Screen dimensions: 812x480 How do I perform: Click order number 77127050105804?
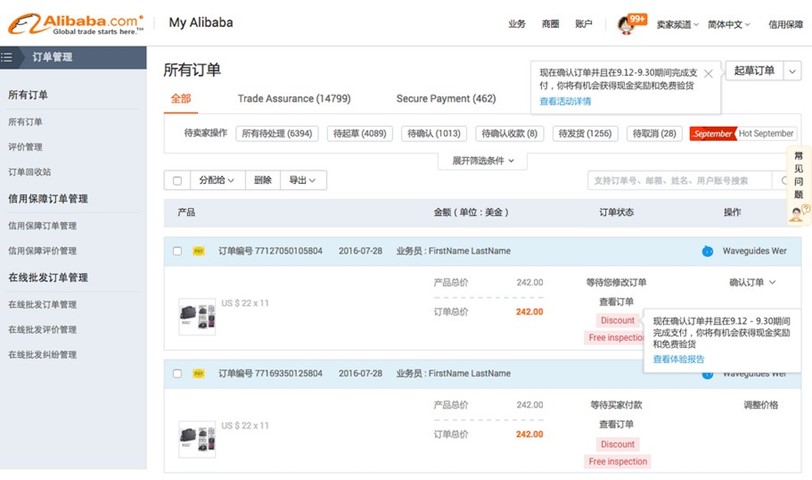[x=288, y=251]
